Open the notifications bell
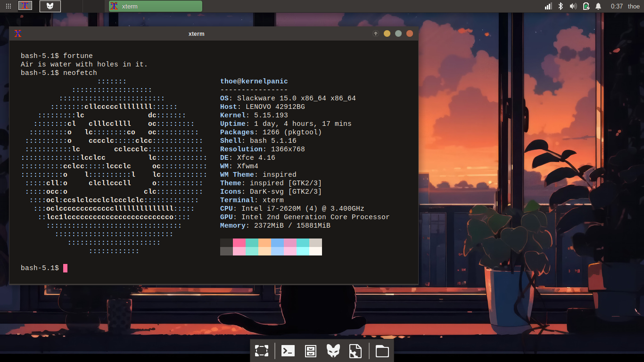The height and width of the screenshot is (362, 644). pyautogui.click(x=598, y=6)
